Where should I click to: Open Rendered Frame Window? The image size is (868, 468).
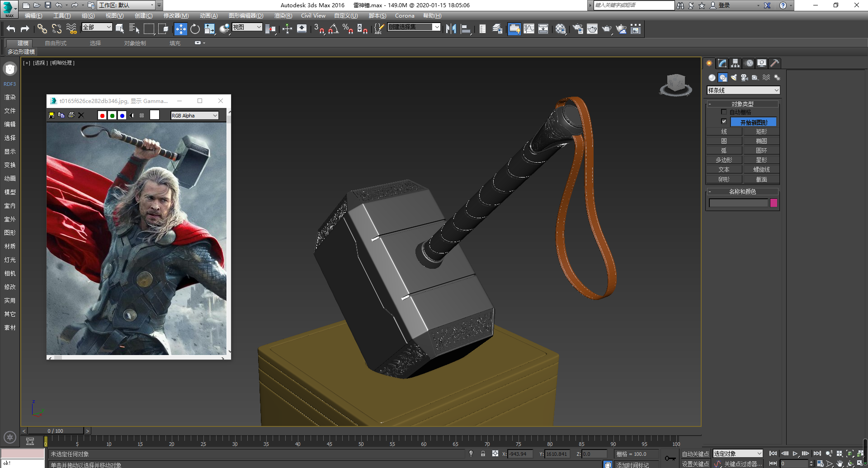pos(592,29)
